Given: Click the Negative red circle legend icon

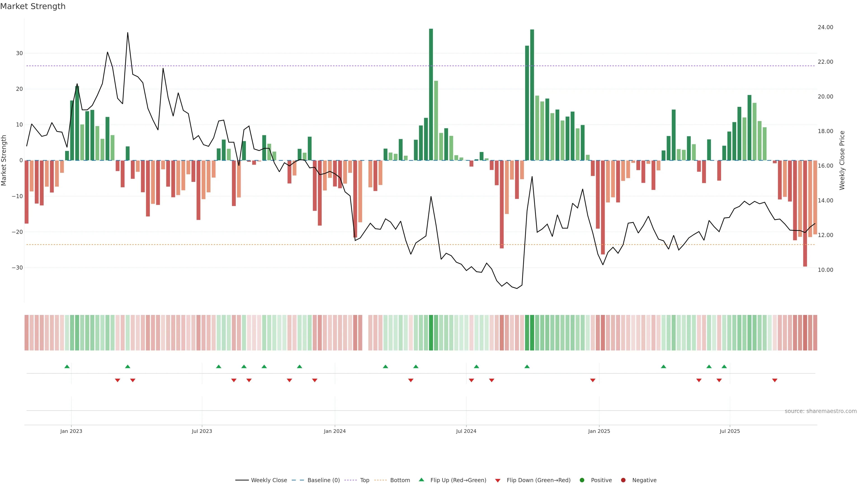Looking at the screenshot, I should tap(623, 480).
